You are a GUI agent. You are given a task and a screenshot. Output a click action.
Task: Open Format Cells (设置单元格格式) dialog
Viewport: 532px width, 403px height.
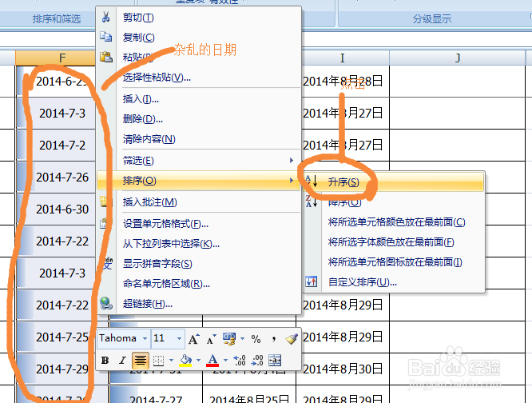tap(199, 224)
